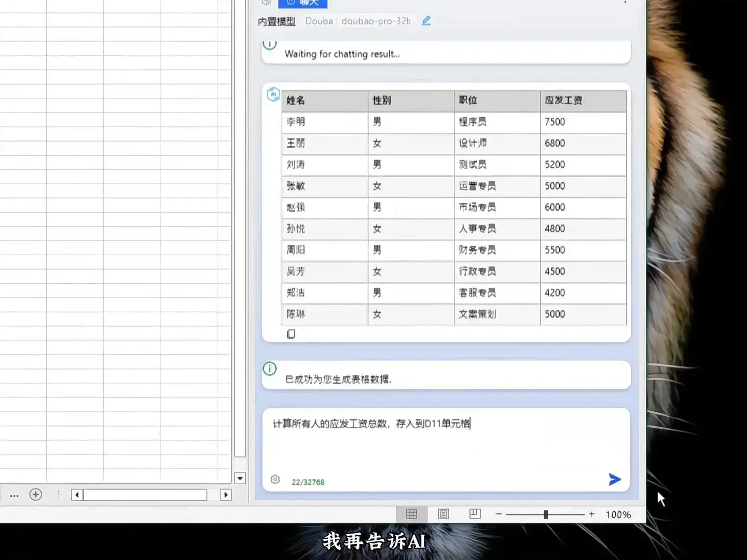Switch to page layout view in the status bar
Image resolution: width=747 pixels, height=560 pixels.
coord(443,514)
